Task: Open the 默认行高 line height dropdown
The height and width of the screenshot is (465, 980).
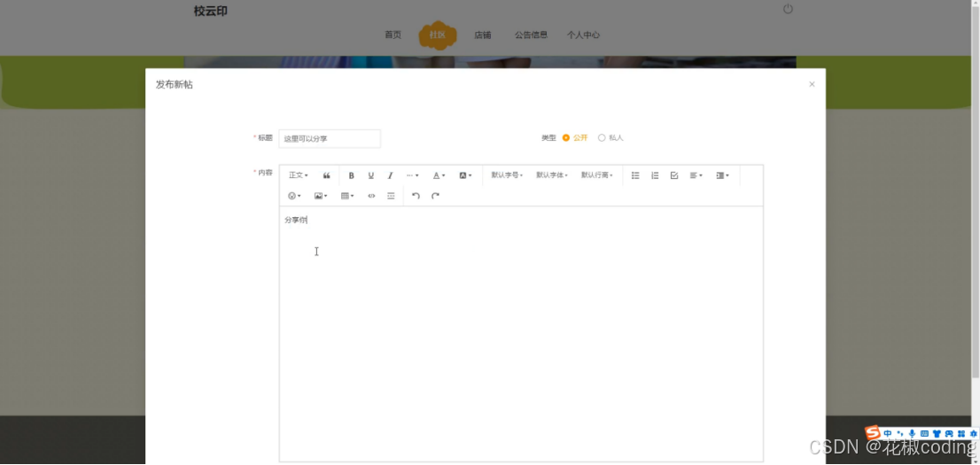Action: pos(597,175)
